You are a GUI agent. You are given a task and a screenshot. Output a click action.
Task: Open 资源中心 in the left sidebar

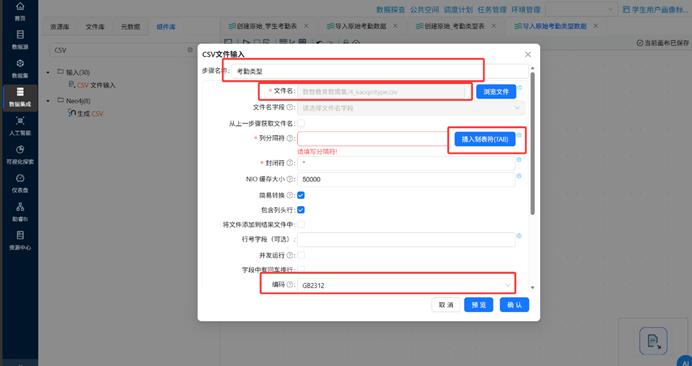(x=20, y=240)
